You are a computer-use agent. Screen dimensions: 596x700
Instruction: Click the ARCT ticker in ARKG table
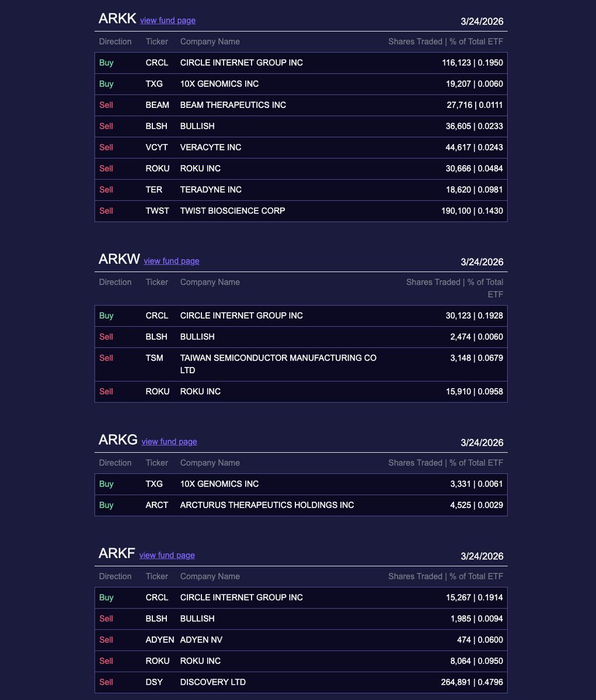pos(156,505)
